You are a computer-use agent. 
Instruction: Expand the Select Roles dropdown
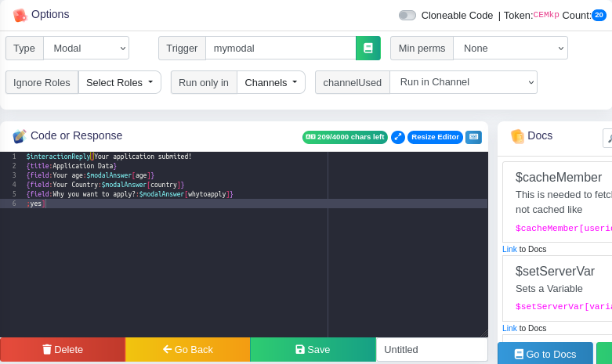click(x=120, y=83)
